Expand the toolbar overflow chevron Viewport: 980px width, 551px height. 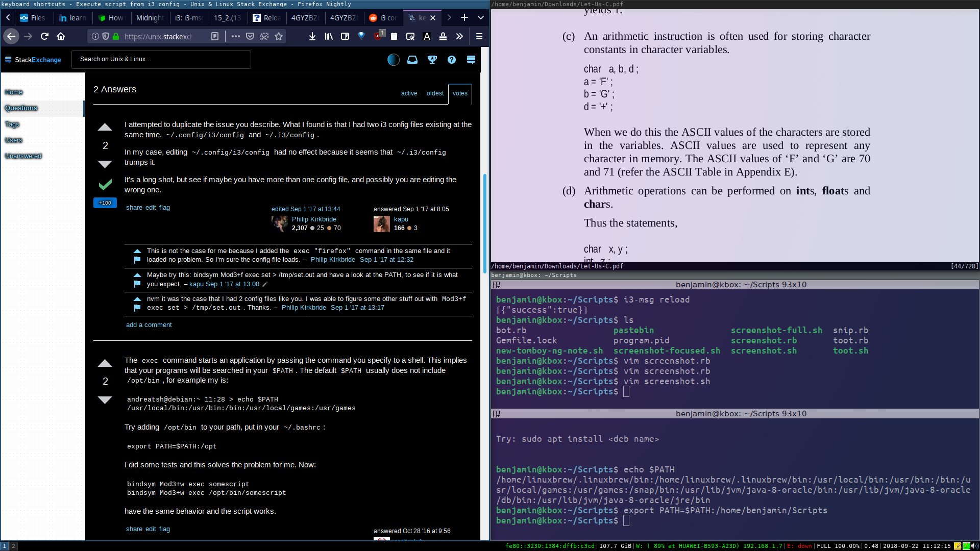pyautogui.click(x=459, y=36)
